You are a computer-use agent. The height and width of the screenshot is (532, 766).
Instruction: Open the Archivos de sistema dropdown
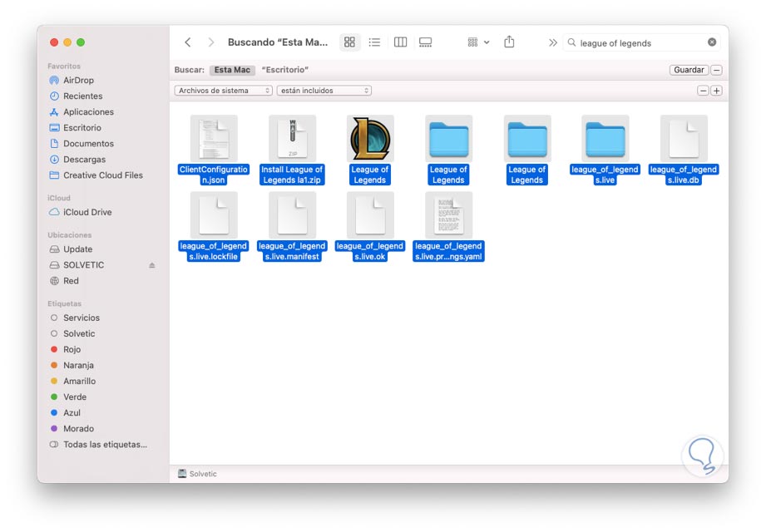point(223,91)
